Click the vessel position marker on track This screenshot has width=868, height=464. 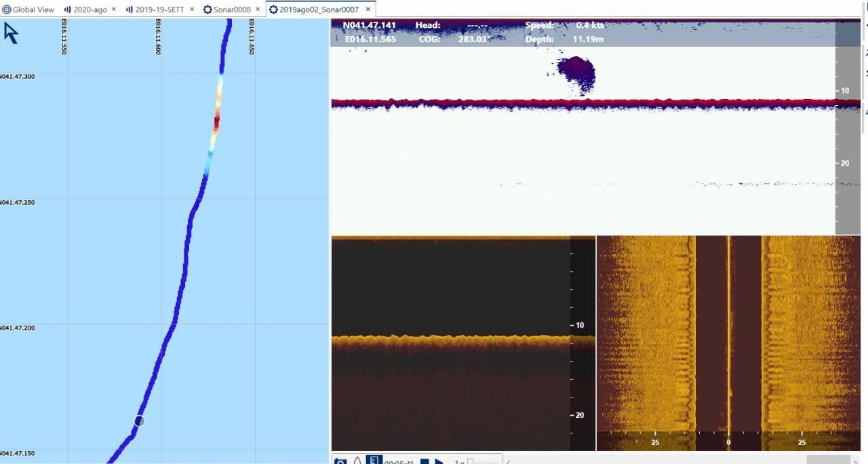[139, 421]
